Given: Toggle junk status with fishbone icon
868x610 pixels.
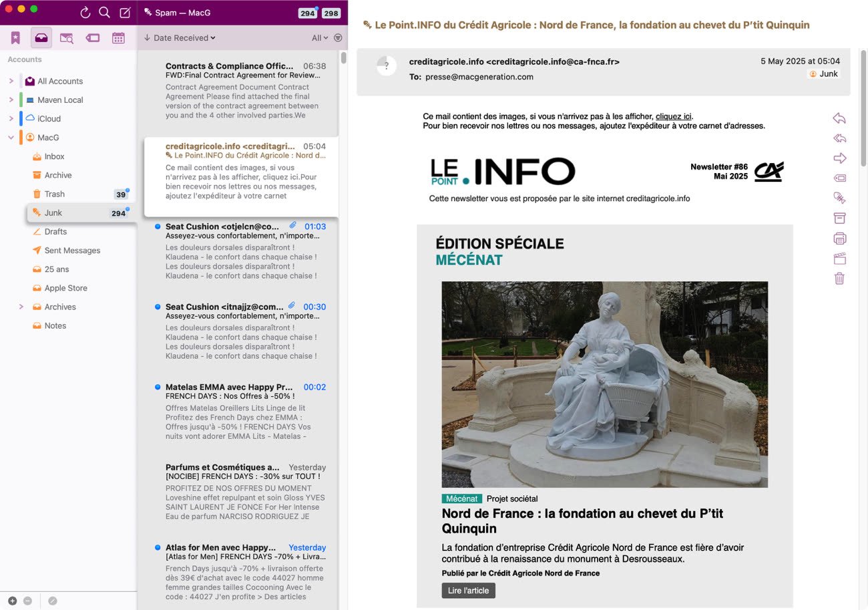Looking at the screenshot, I should (839, 198).
